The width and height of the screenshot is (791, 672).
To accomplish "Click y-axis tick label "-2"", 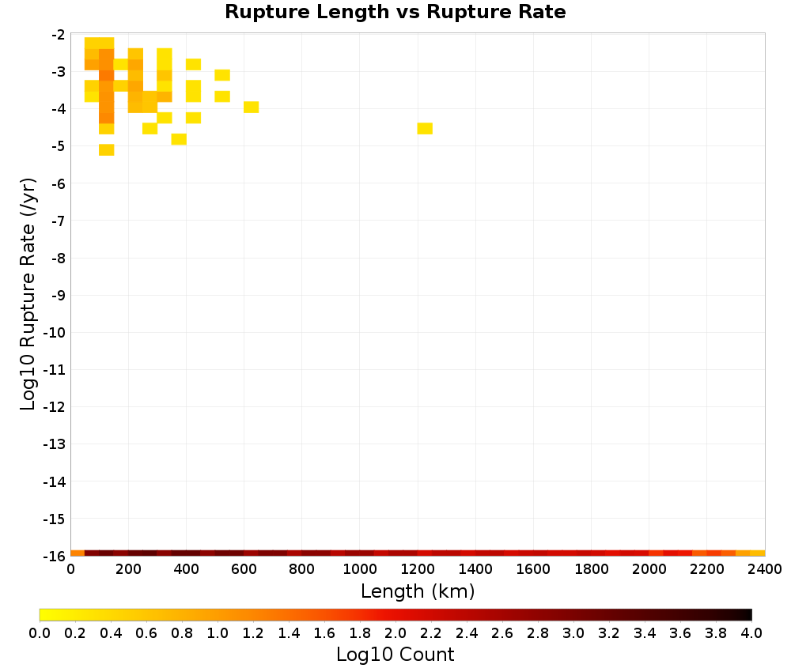I will (x=58, y=35).
